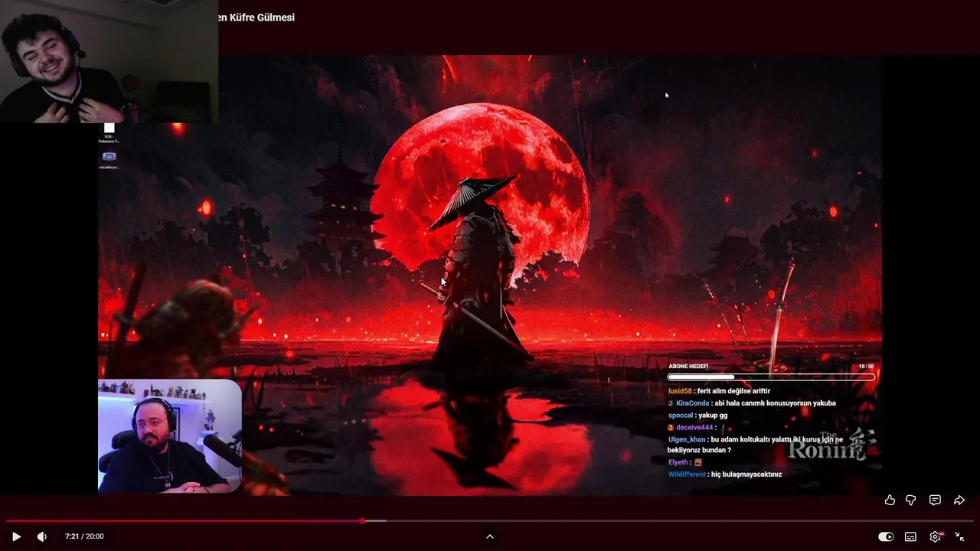Mute the video volume speaker icon
The height and width of the screenshot is (551, 980).
41,536
